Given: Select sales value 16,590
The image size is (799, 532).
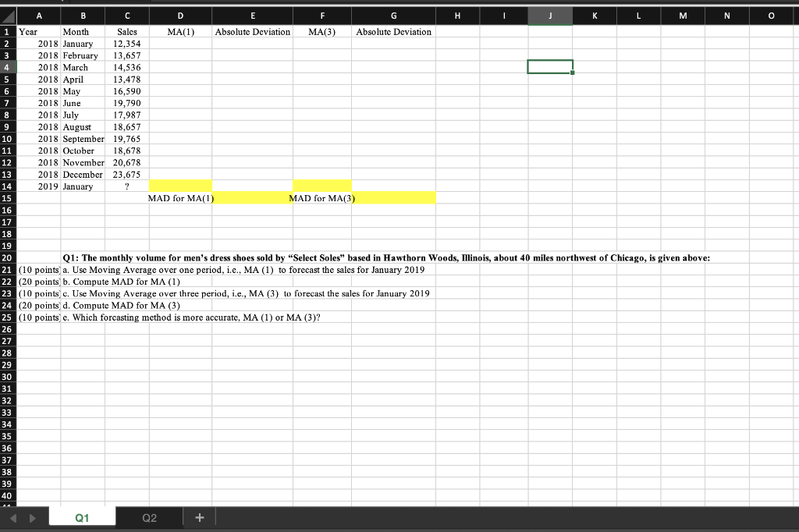Looking at the screenshot, I should [127, 91].
